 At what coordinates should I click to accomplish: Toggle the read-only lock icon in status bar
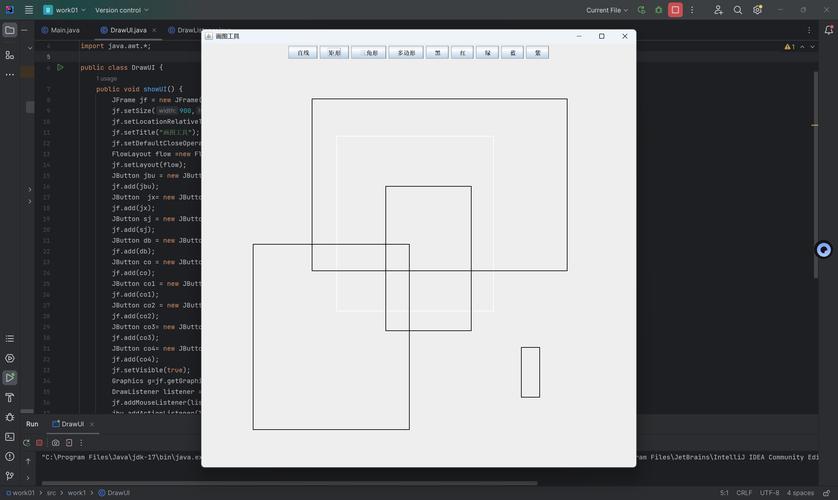[x=827, y=493]
